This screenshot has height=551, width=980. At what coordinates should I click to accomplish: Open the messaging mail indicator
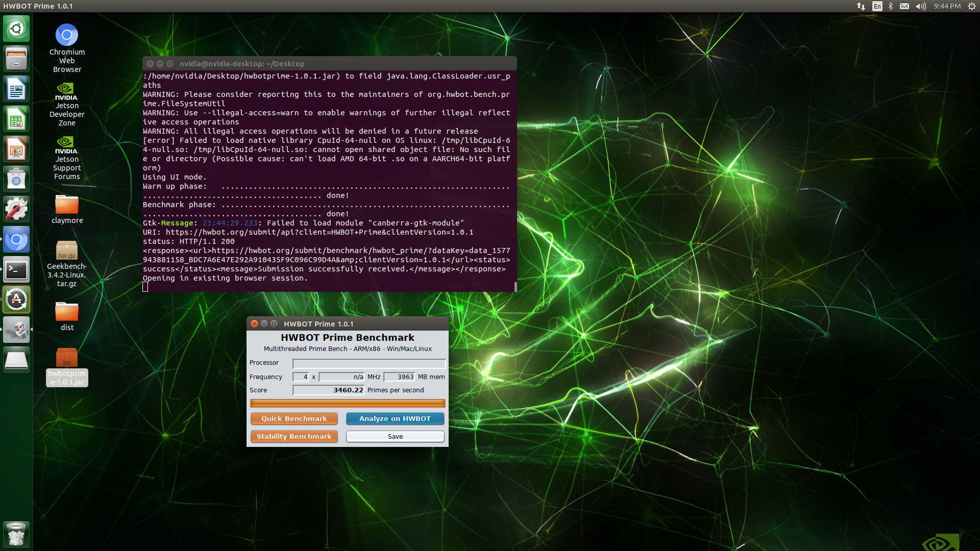[904, 6]
